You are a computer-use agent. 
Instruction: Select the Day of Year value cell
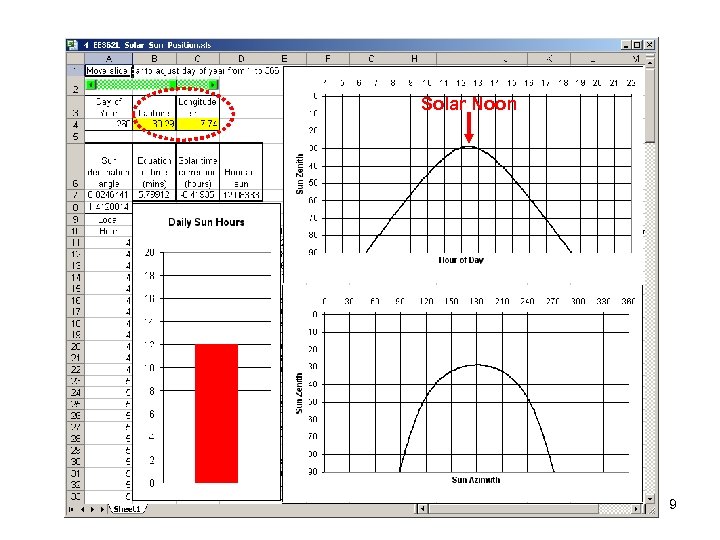click(x=108, y=124)
